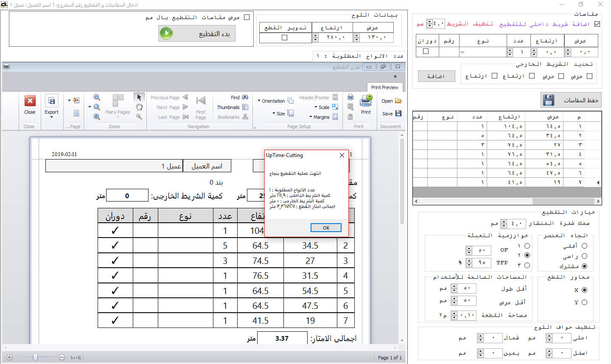
Task: Open the Find binoculars tool
Action: (x=245, y=97)
